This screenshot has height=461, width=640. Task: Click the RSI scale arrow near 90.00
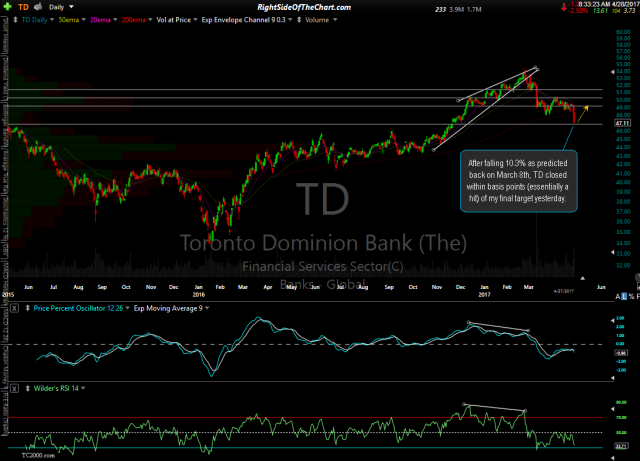[x=612, y=409]
